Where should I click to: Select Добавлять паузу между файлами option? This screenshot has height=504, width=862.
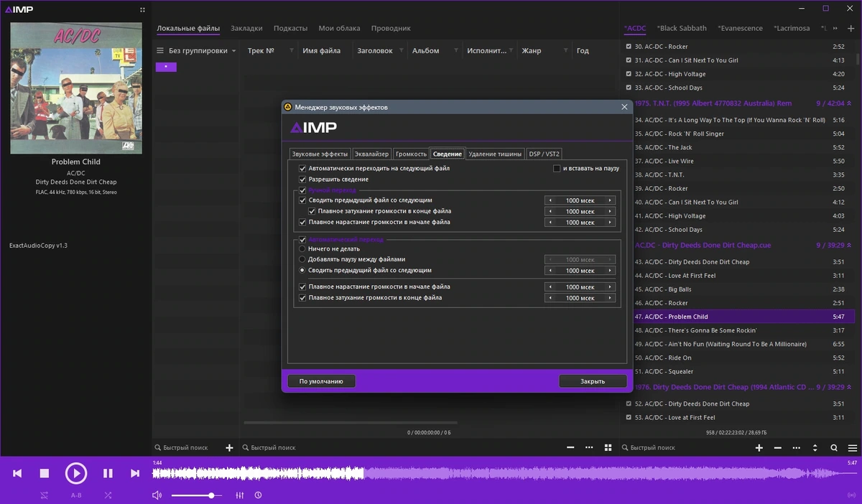pos(302,259)
